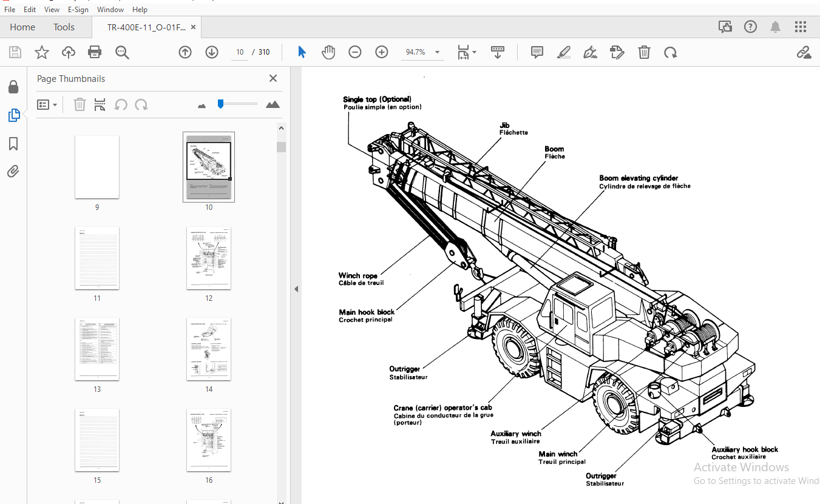Delete selected thumbnail trash icon

click(x=80, y=104)
